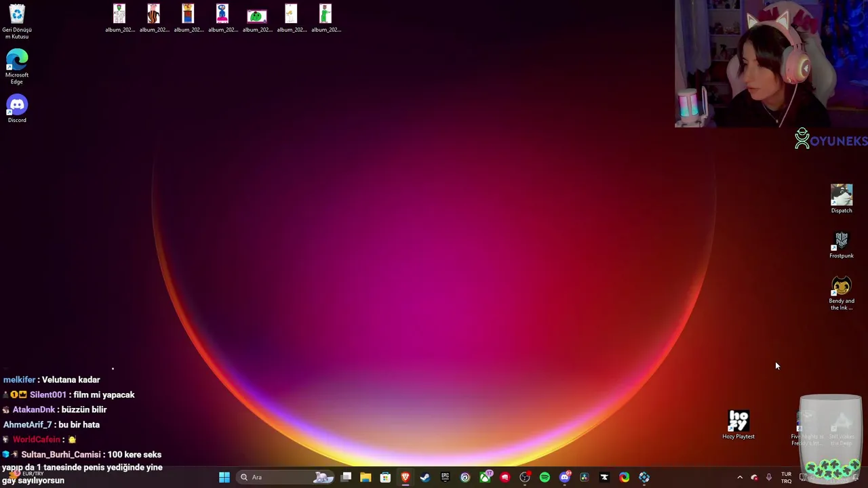Select the Frostpunk desktop shortcut
Viewport: 868px width, 488px height.
(x=842, y=244)
